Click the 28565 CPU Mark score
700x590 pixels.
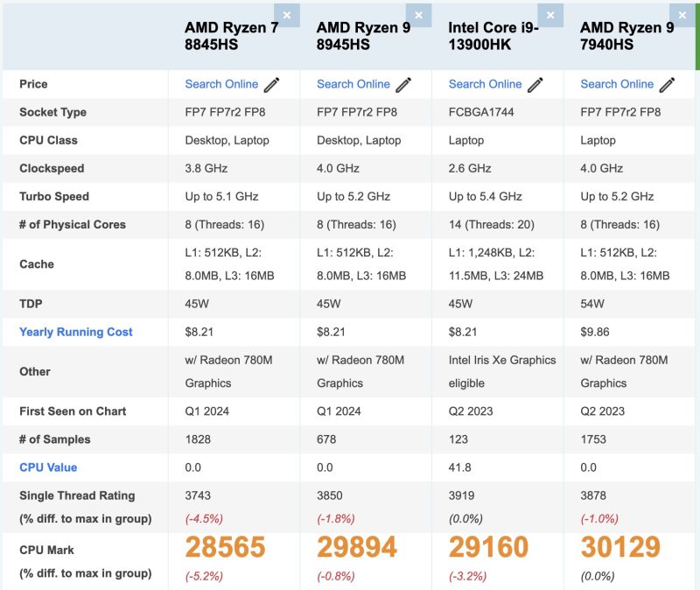tap(225, 547)
